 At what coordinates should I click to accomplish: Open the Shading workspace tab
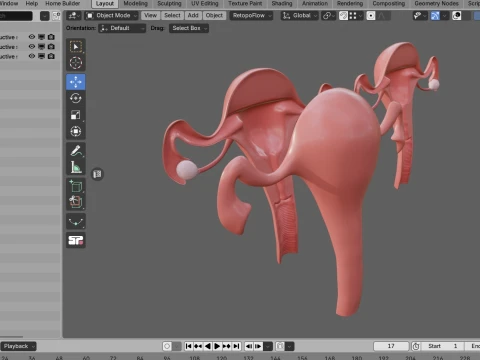tap(282, 4)
